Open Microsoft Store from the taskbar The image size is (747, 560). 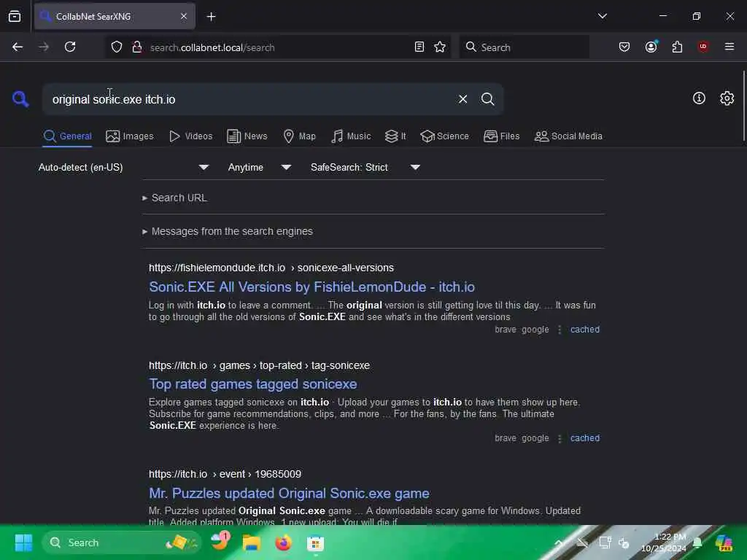(315, 542)
